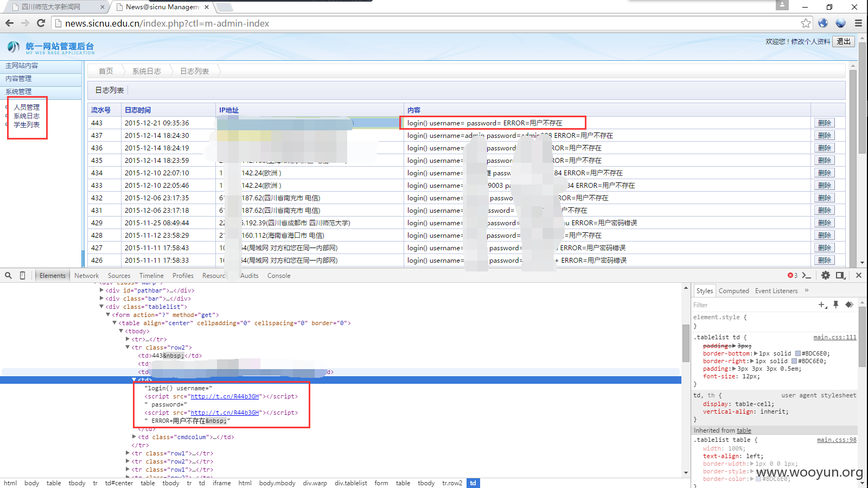This screenshot has height=488, width=868.
Task: Expand the div id="pathbar" node
Action: point(101,290)
